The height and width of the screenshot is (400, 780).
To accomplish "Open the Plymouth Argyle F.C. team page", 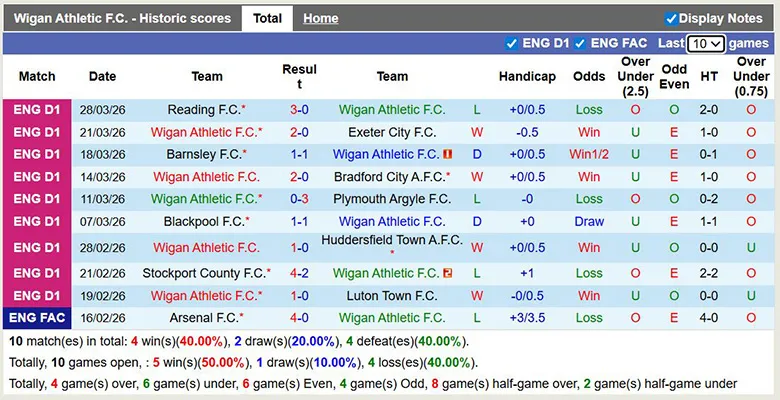I will point(392,199).
